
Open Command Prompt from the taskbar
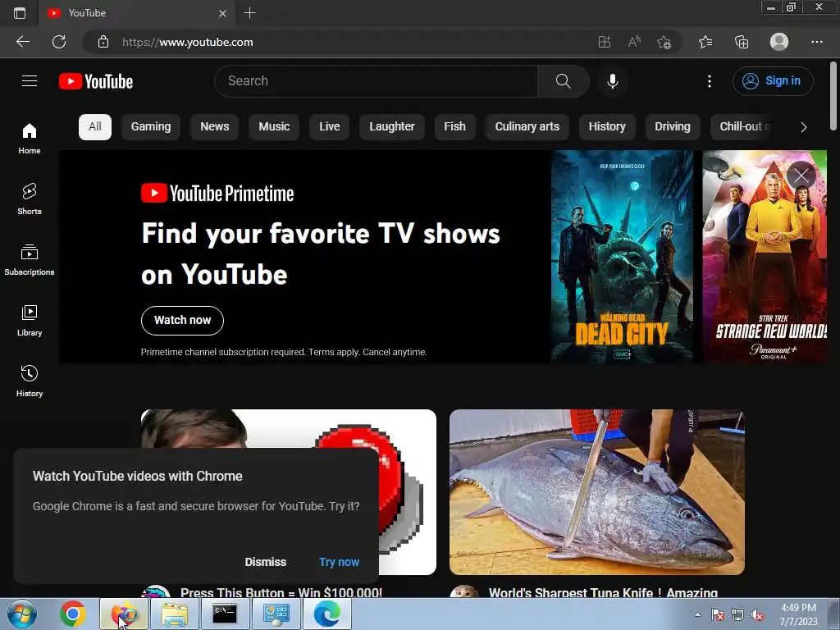point(225,614)
